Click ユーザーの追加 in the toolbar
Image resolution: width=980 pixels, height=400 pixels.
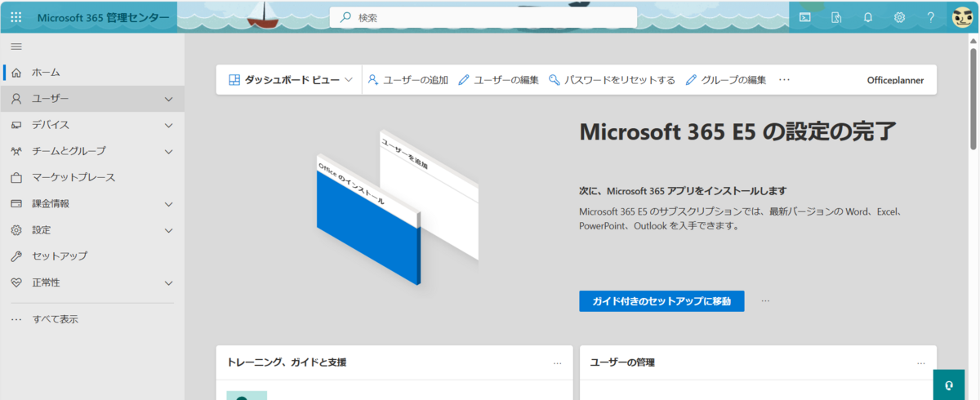pyautogui.click(x=408, y=80)
